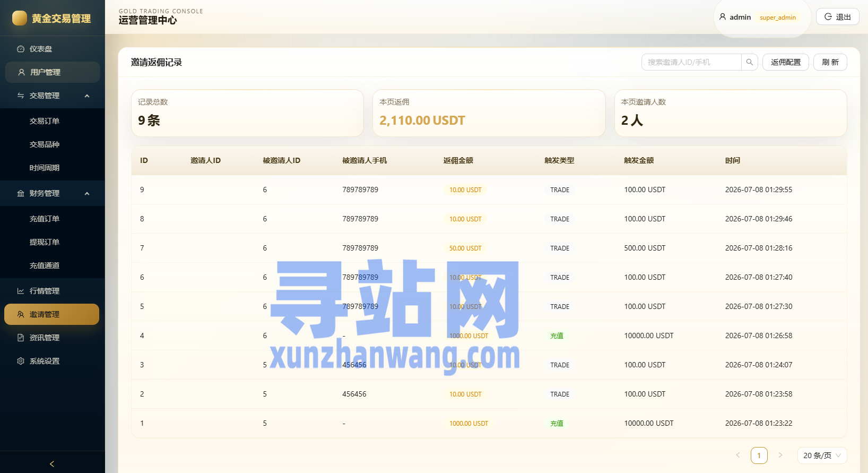Go to previous page arrow
868x473 pixels.
click(x=738, y=455)
